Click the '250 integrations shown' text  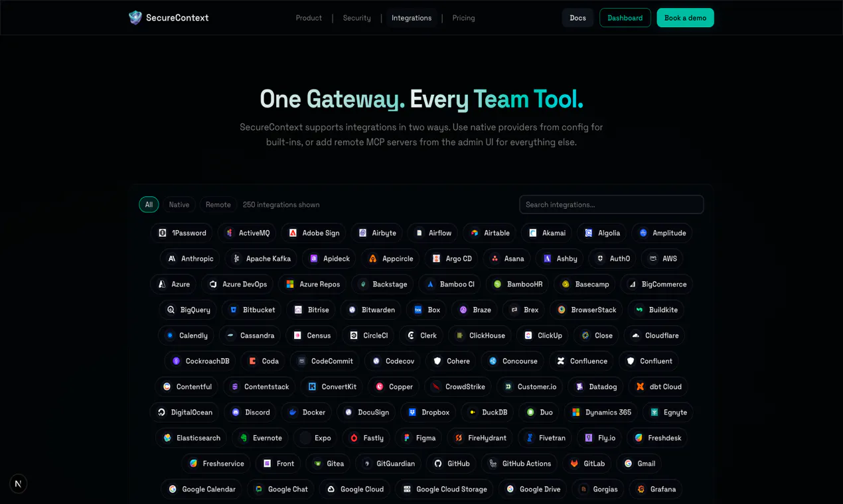pyautogui.click(x=281, y=205)
